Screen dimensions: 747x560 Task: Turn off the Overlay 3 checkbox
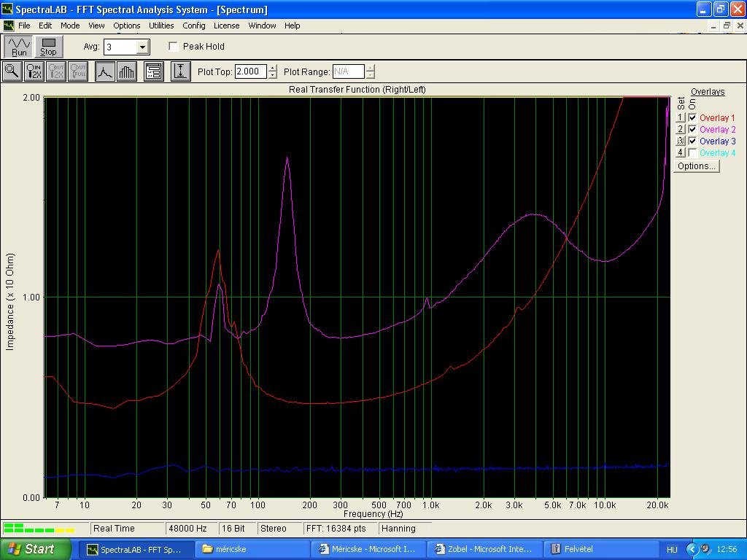point(693,141)
